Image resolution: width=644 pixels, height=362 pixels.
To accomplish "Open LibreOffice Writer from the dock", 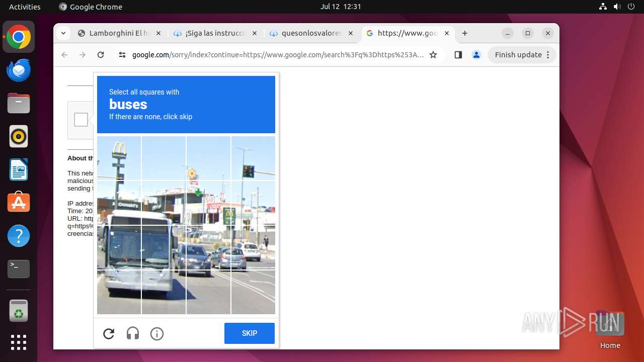I will [x=19, y=169].
